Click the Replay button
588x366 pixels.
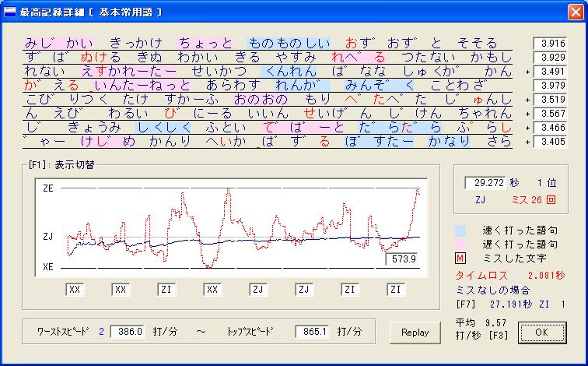(x=415, y=332)
